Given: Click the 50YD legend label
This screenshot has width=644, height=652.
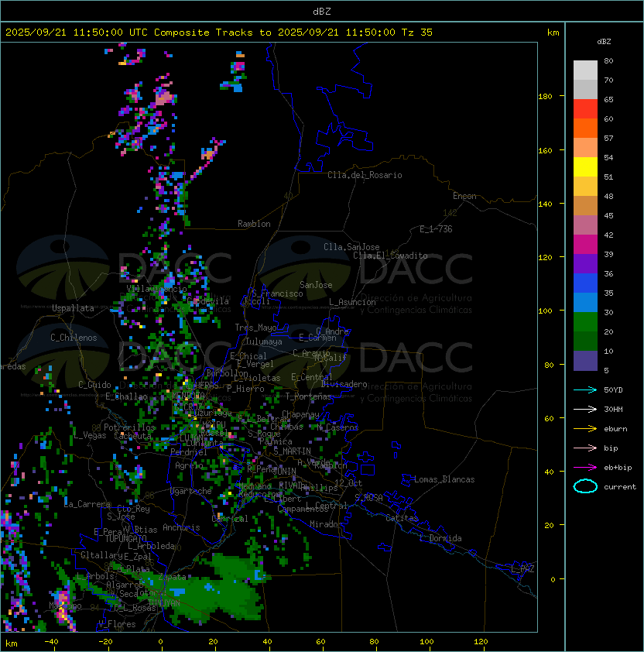Looking at the screenshot, I should click(x=613, y=389).
